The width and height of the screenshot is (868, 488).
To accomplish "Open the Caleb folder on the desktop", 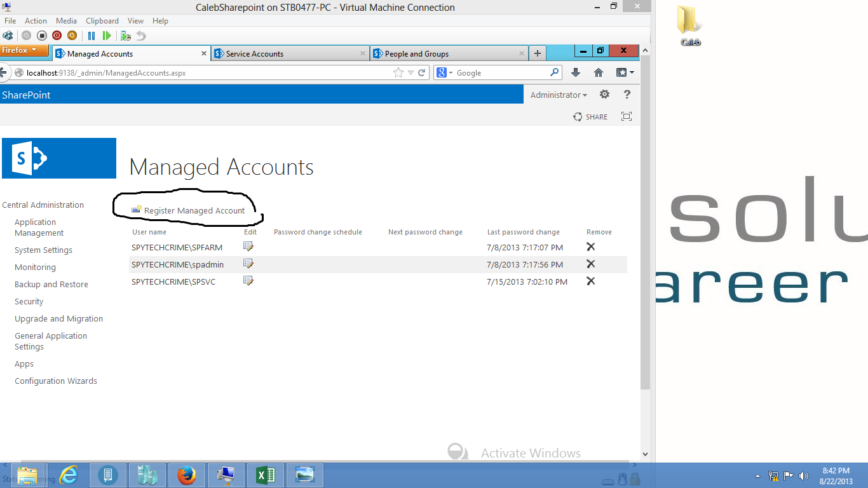I will 691,25.
